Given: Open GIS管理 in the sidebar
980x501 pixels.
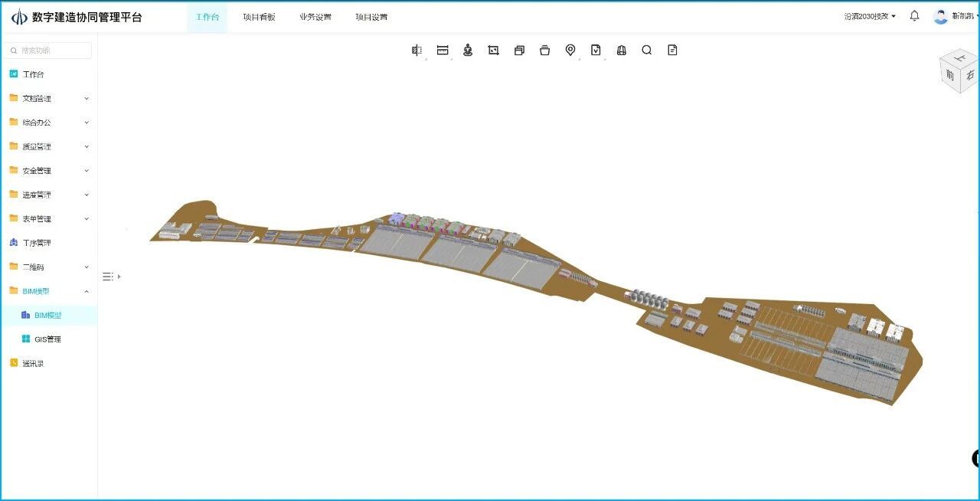Looking at the screenshot, I should click(49, 339).
